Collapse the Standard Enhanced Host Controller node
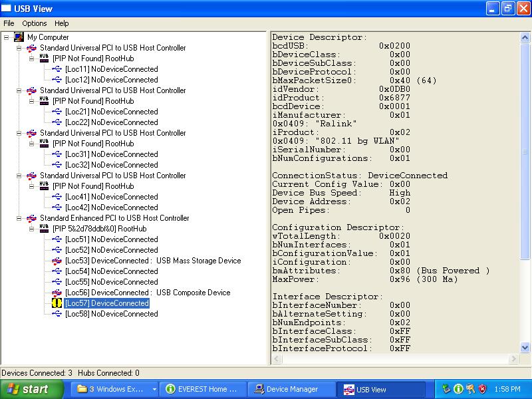Viewport: 532px width, 399px height. [x=19, y=218]
